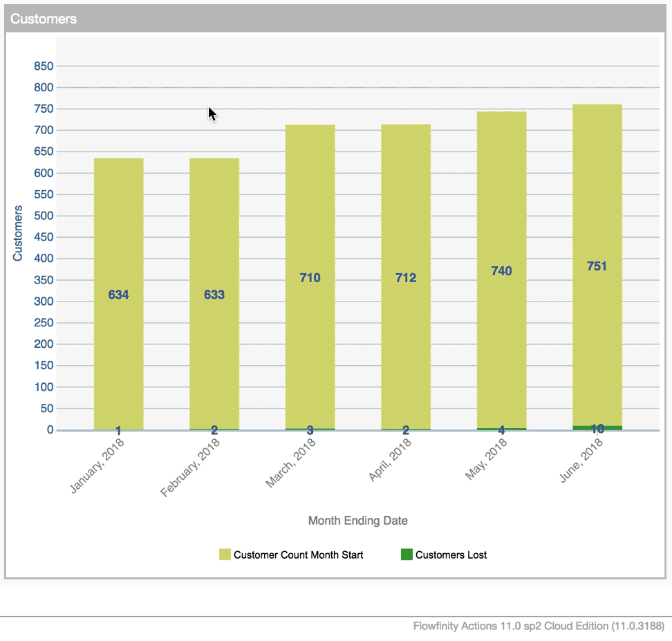This screenshot has width=672, height=641.
Task: Click the dark green Customers Lost legend swatch
Action: [407, 555]
